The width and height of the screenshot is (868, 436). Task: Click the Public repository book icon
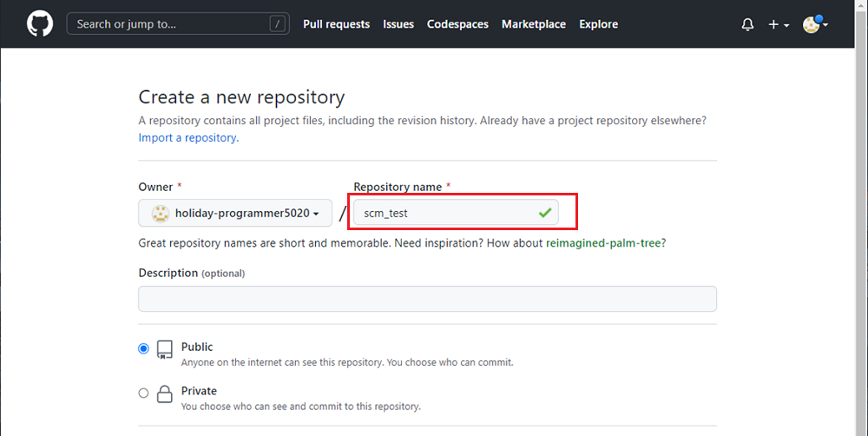coord(164,349)
